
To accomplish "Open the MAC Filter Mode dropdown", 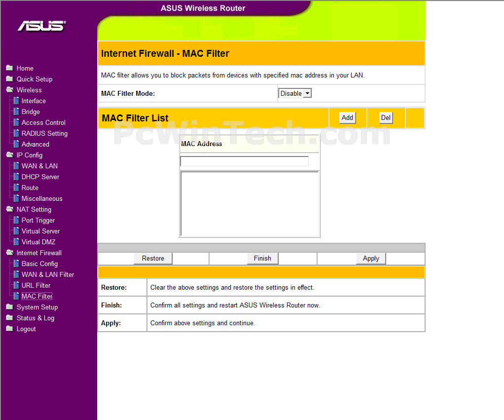I will click(x=295, y=93).
